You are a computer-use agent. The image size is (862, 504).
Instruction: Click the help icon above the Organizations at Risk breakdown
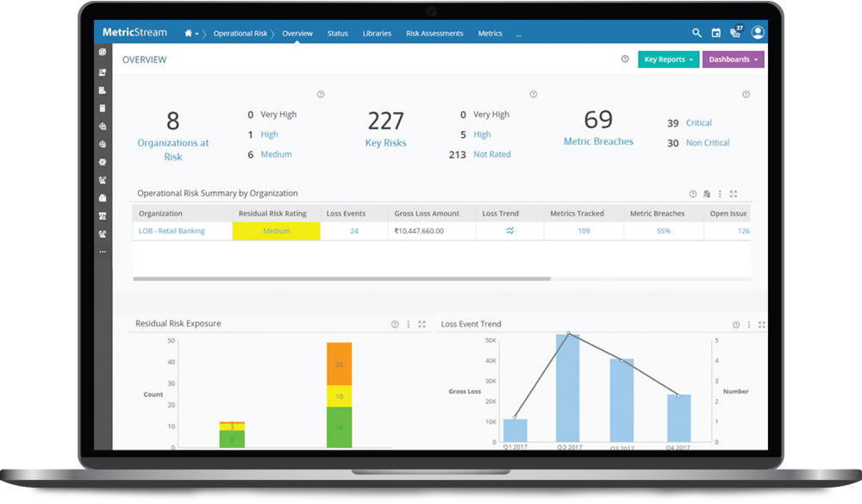[321, 95]
